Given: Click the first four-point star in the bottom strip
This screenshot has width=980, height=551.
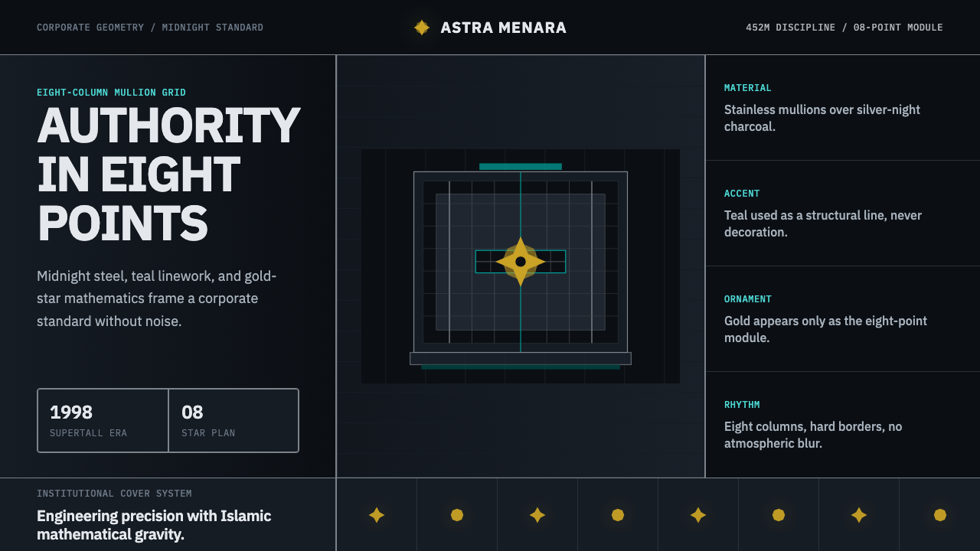Looking at the screenshot, I should pyautogui.click(x=377, y=515).
